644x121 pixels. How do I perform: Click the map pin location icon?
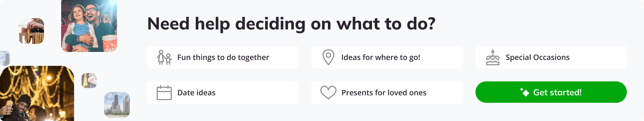coord(328,57)
